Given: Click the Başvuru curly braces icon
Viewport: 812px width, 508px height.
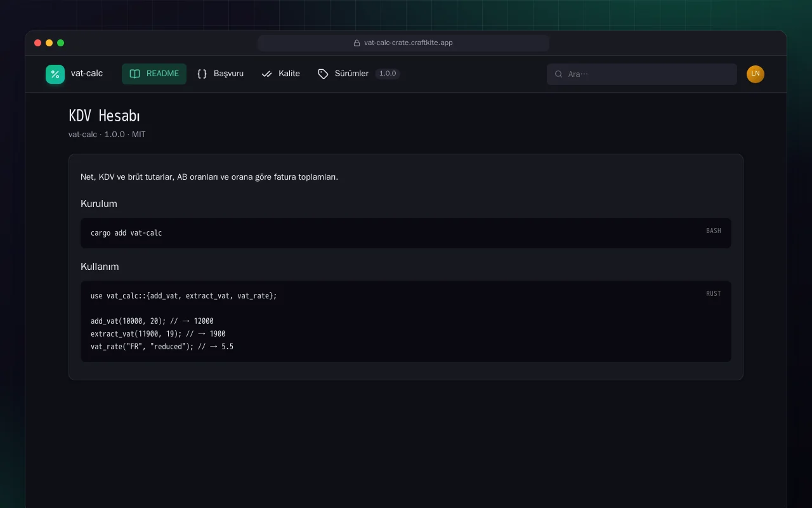Looking at the screenshot, I should (x=202, y=74).
